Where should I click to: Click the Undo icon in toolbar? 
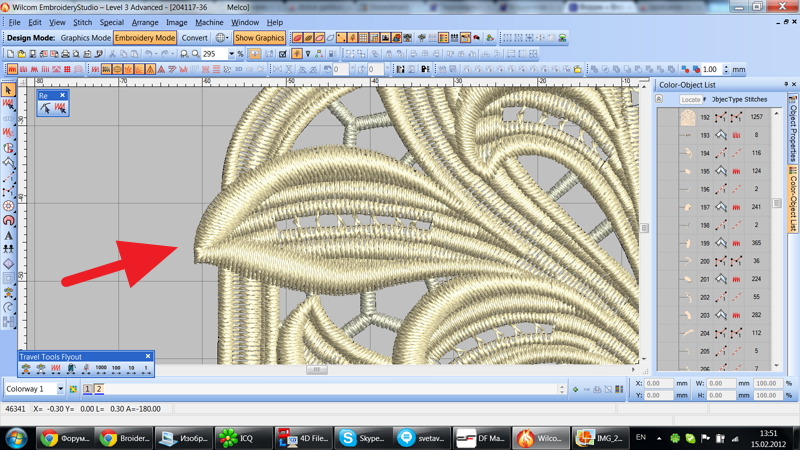coord(148,54)
